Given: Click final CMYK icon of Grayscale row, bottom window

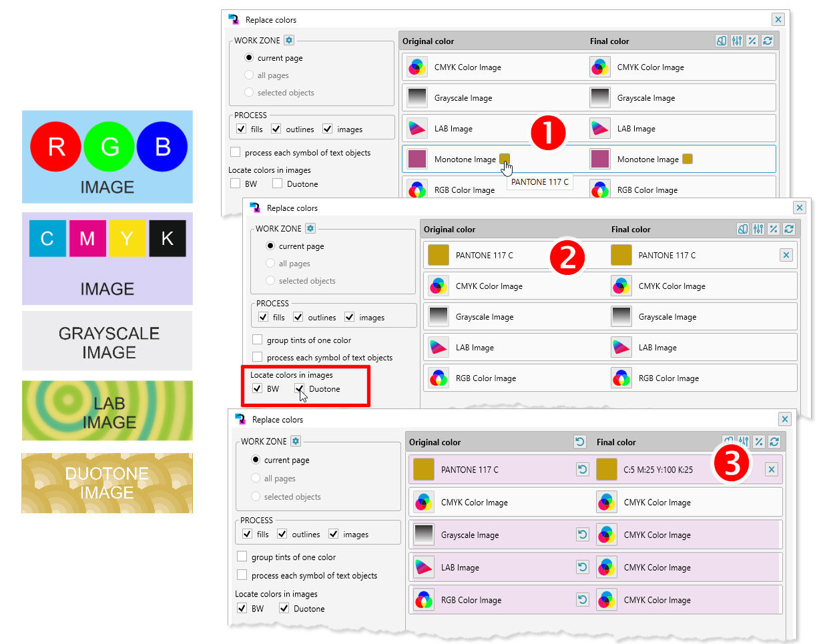Looking at the screenshot, I should click(x=607, y=535).
